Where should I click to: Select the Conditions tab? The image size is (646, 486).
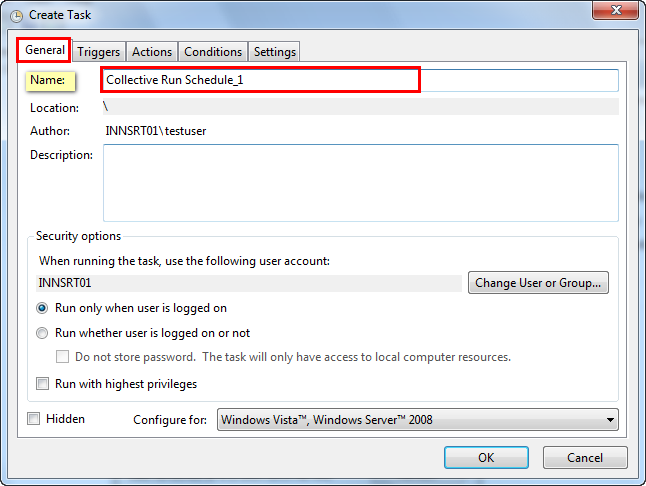(213, 52)
